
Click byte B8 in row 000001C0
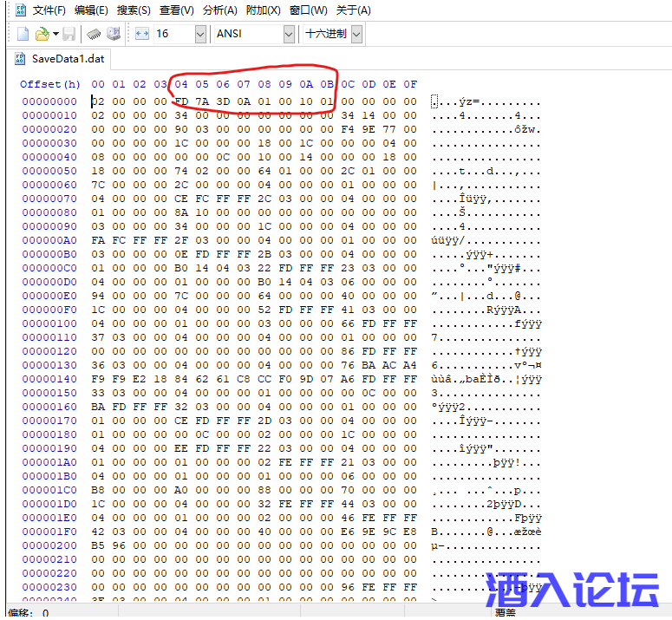pyautogui.click(x=98, y=490)
